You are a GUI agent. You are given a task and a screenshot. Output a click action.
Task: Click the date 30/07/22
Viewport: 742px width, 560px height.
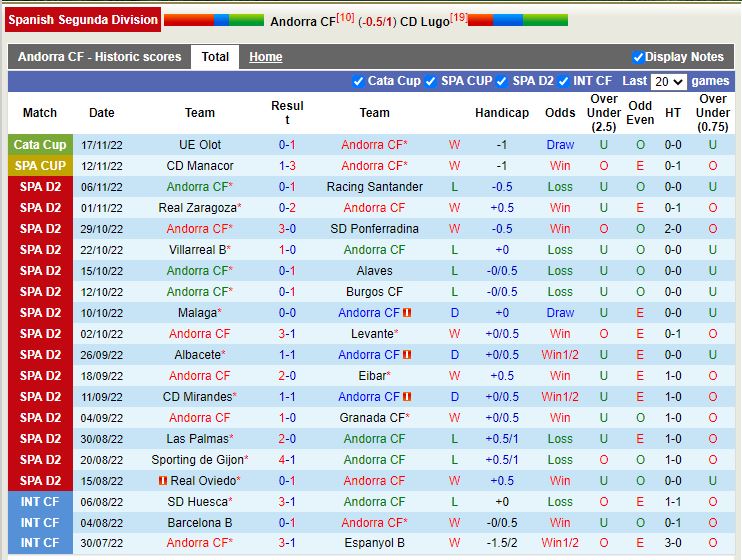(x=102, y=543)
